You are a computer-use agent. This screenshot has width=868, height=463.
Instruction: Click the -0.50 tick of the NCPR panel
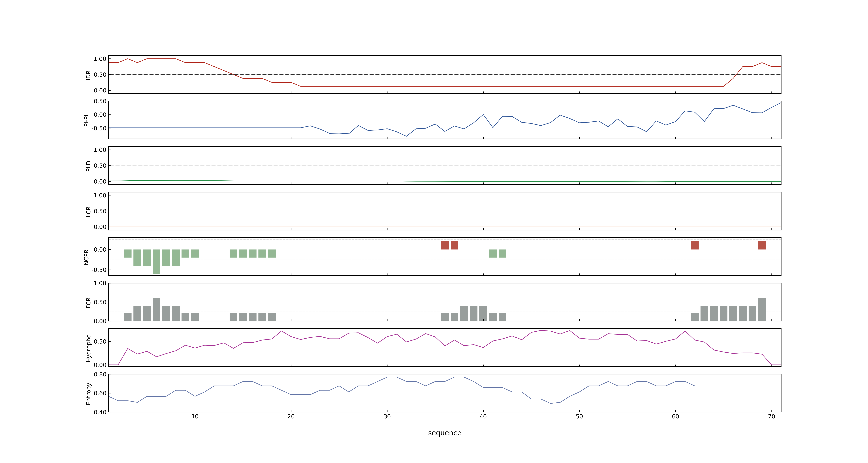[x=99, y=270]
